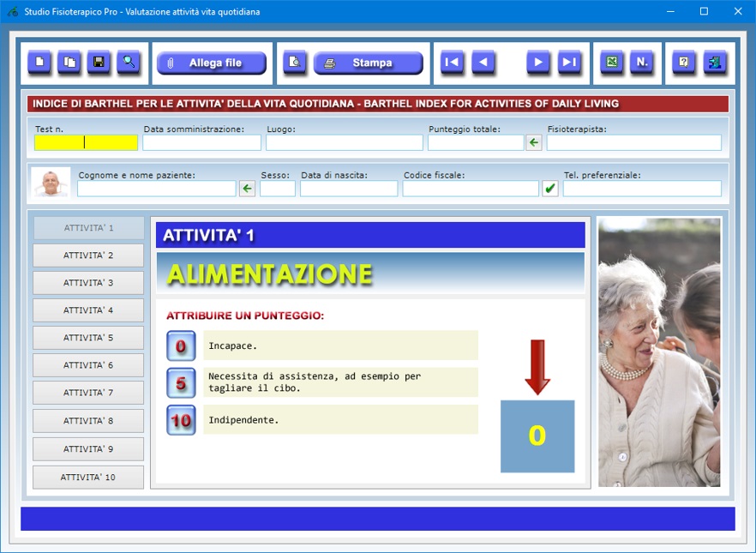Image resolution: width=756 pixels, height=553 pixels.
Task: Click the Data di nascita field
Action: pyautogui.click(x=349, y=189)
